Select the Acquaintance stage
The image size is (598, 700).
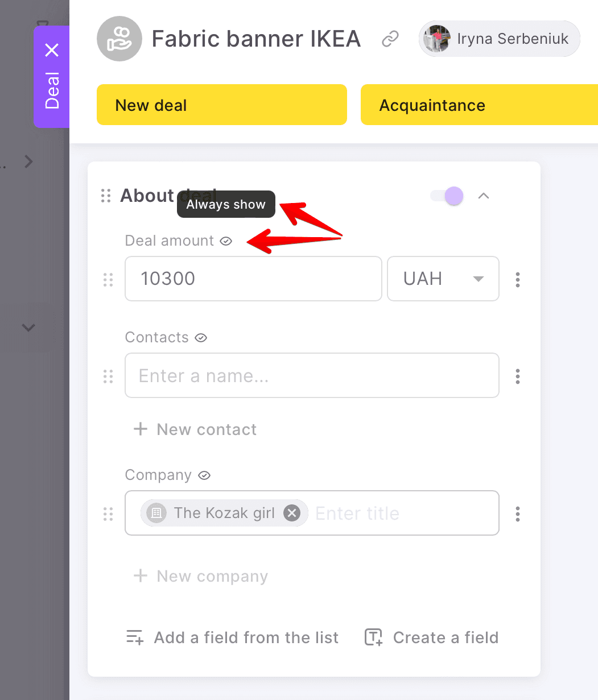pyautogui.click(x=479, y=105)
